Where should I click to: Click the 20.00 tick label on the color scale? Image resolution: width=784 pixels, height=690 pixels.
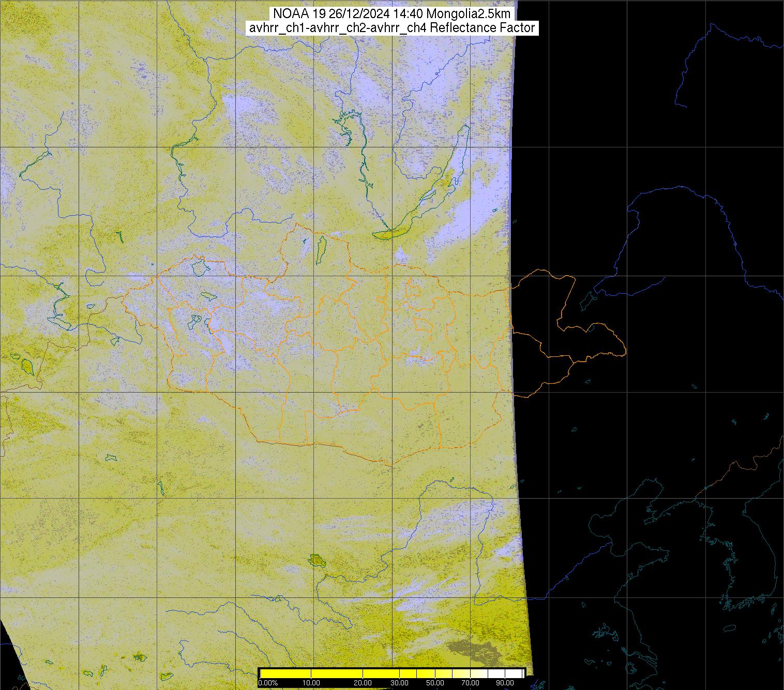pos(363,683)
